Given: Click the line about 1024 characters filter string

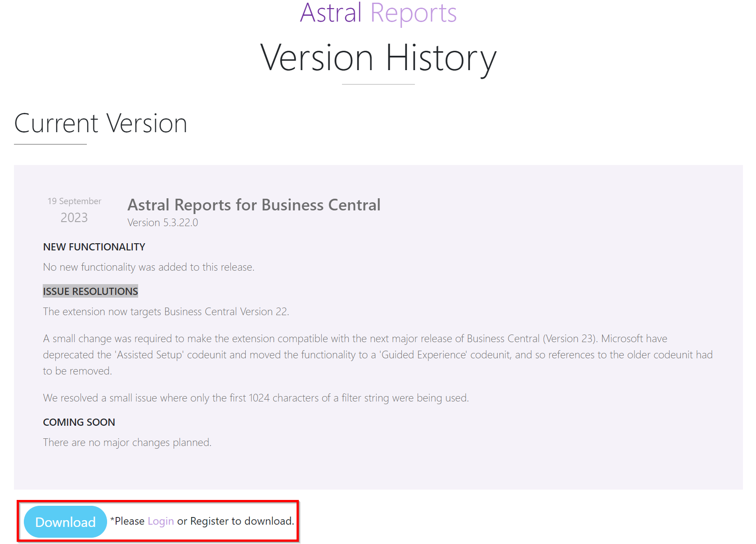Looking at the screenshot, I should click(x=256, y=398).
